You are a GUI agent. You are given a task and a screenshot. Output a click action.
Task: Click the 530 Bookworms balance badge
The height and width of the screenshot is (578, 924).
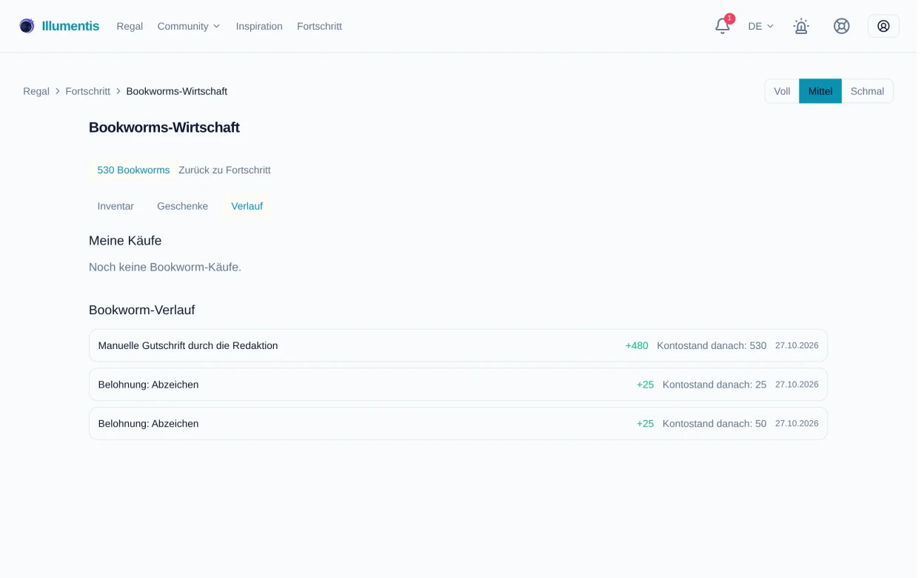click(x=133, y=170)
